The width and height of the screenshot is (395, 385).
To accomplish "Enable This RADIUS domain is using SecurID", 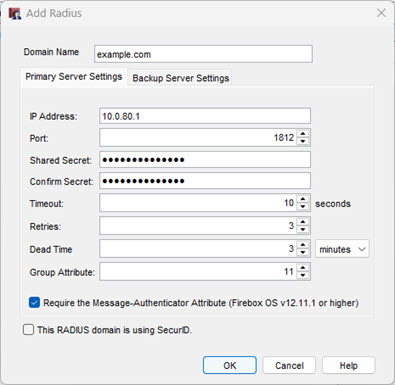I will (28, 330).
